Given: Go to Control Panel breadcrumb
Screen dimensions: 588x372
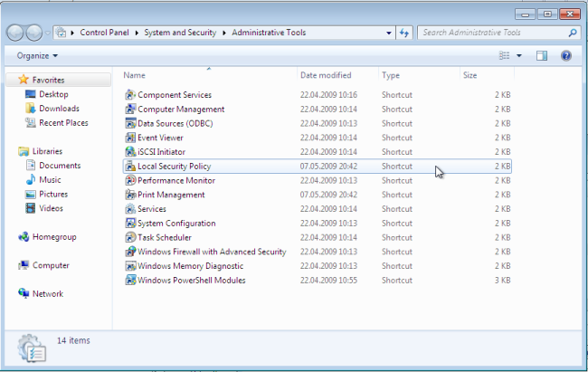Looking at the screenshot, I should click(x=104, y=33).
